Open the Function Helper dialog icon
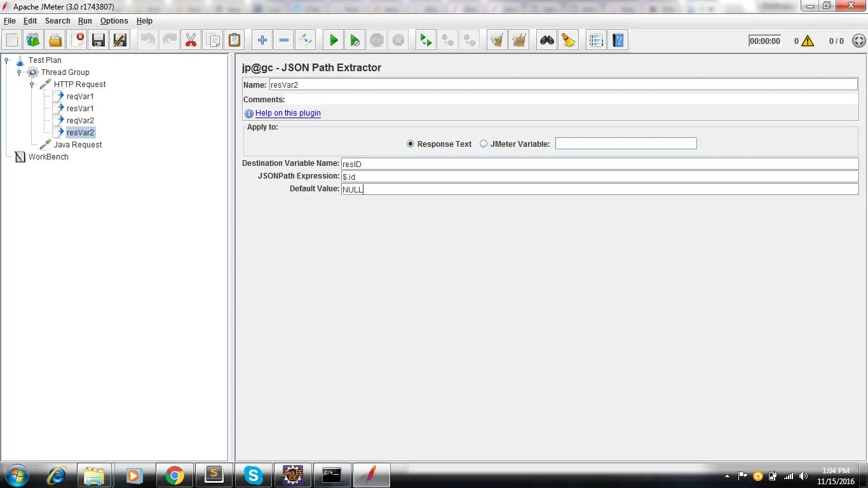 (x=597, y=41)
